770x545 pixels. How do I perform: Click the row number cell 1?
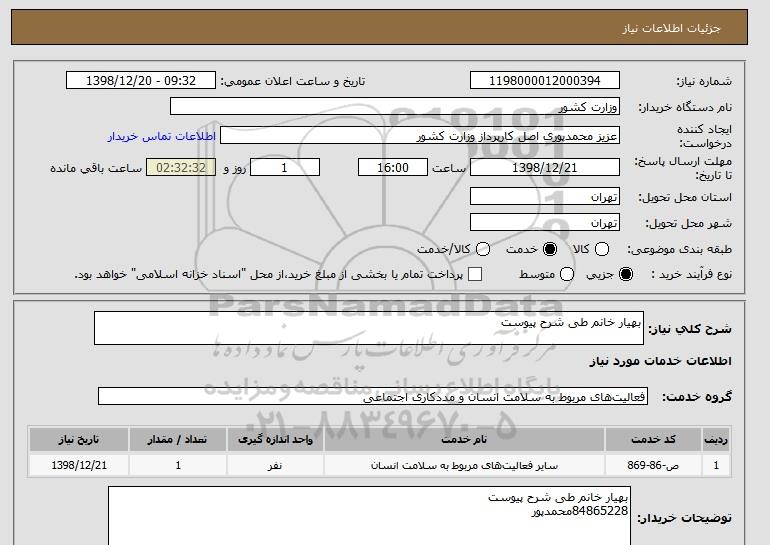point(716,465)
